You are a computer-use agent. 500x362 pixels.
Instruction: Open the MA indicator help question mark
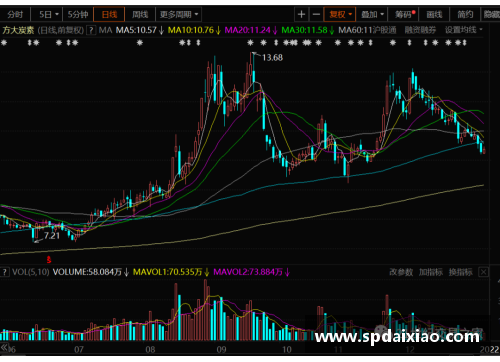pos(91,30)
